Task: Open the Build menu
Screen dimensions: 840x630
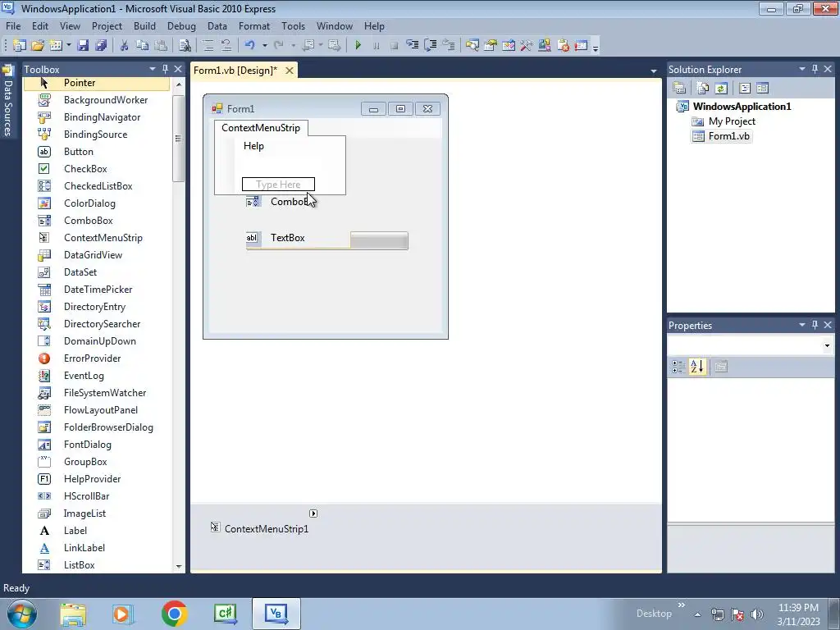Action: coord(144,26)
